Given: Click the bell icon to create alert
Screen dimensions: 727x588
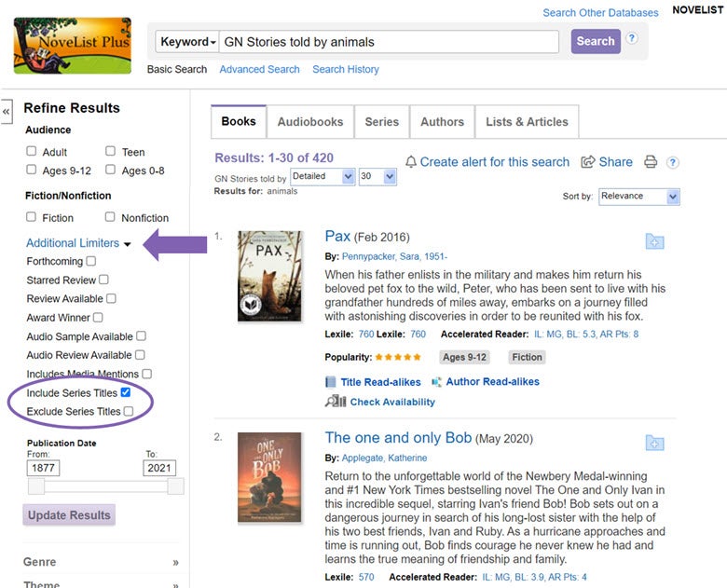Looking at the screenshot, I should [x=411, y=162].
